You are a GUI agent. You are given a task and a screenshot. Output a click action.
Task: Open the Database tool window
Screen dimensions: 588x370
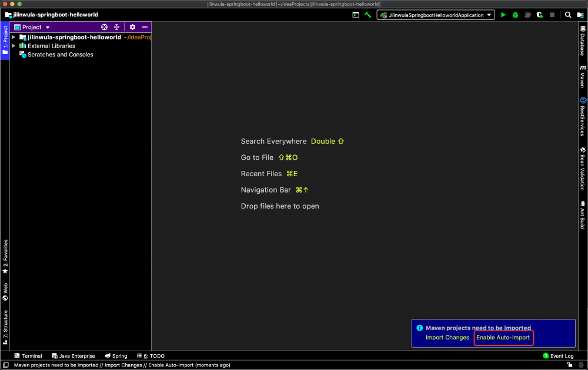point(582,41)
